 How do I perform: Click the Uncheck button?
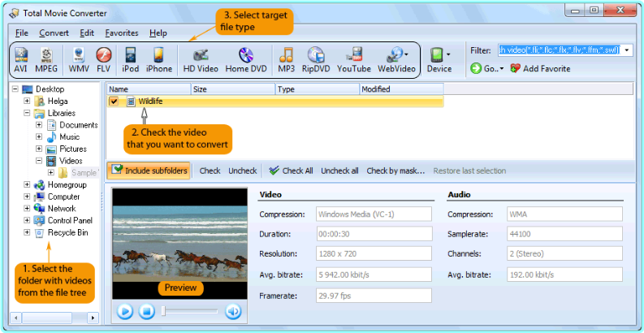pos(242,171)
